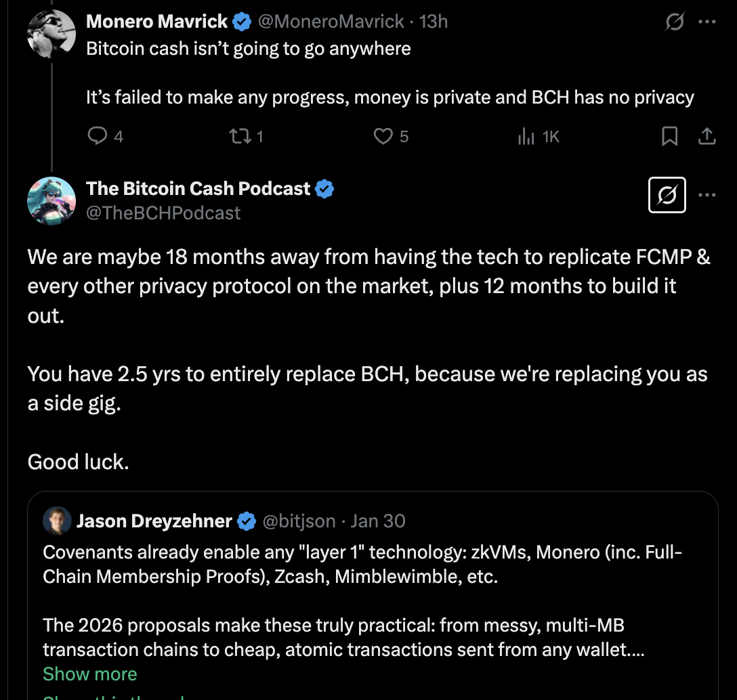The height and width of the screenshot is (700, 737).
Task: Click Grok icon on Bitcoin Cash Podcast tweet
Action: (667, 195)
